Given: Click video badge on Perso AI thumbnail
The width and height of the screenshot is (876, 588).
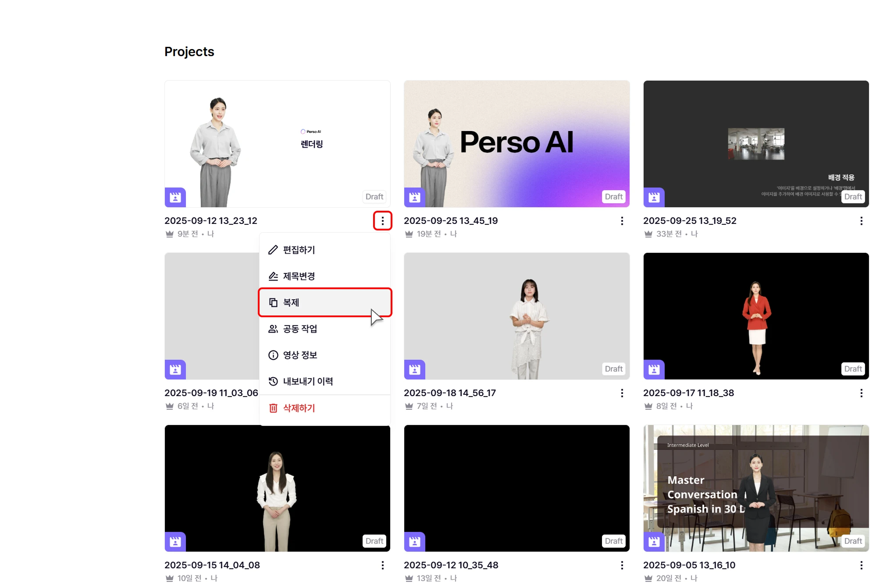Looking at the screenshot, I should point(414,198).
